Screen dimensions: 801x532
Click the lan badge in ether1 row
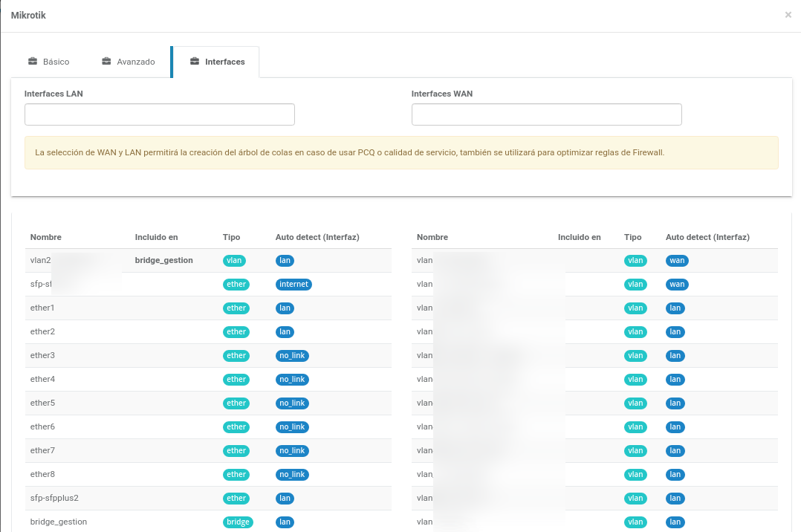pos(285,308)
